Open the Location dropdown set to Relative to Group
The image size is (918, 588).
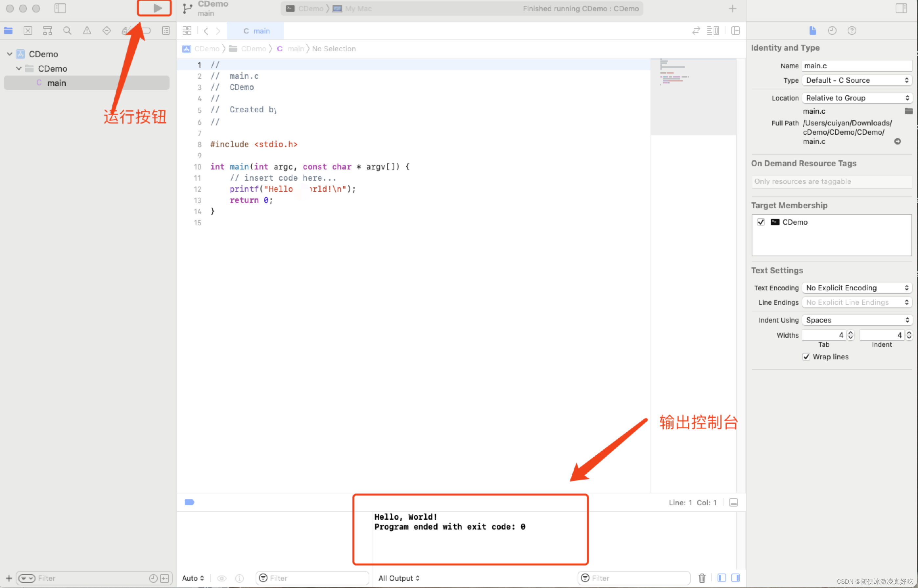[857, 98]
